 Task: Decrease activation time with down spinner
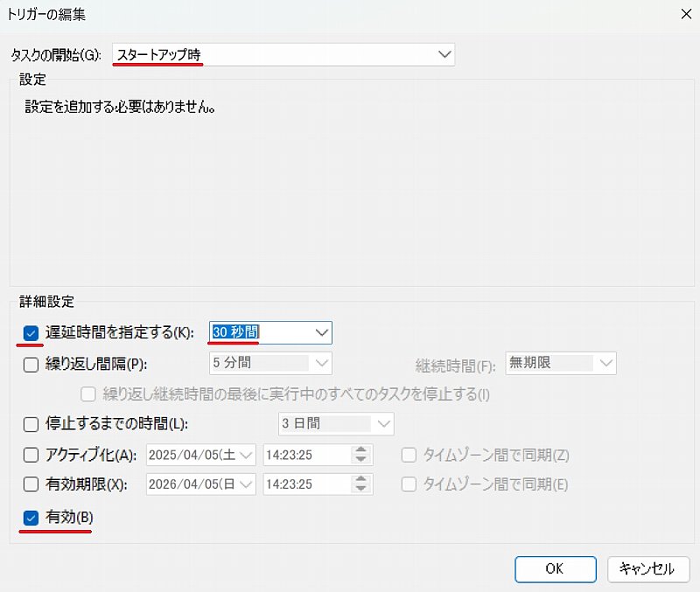point(360,460)
